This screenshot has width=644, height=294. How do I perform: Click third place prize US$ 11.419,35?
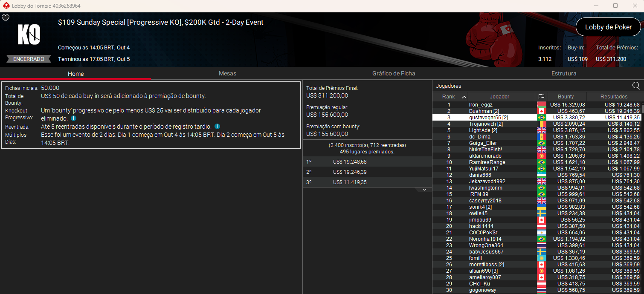point(350,182)
